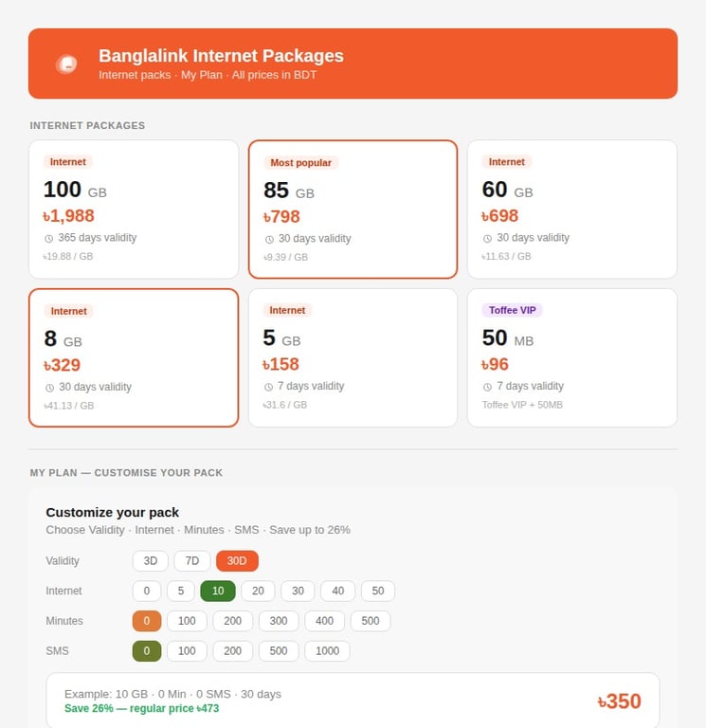706x728 pixels.
Task: Click clock icon beside 365 days validity
Action: coord(48,239)
